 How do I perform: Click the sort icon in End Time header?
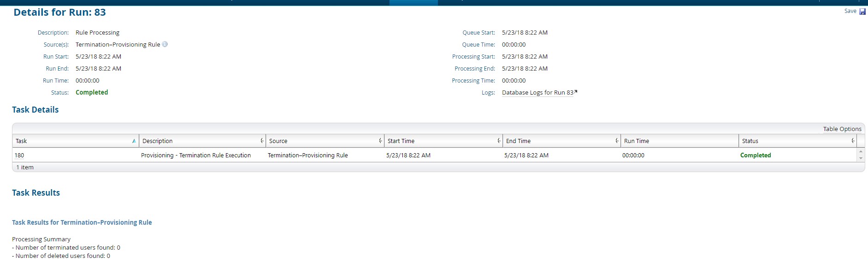click(x=617, y=141)
